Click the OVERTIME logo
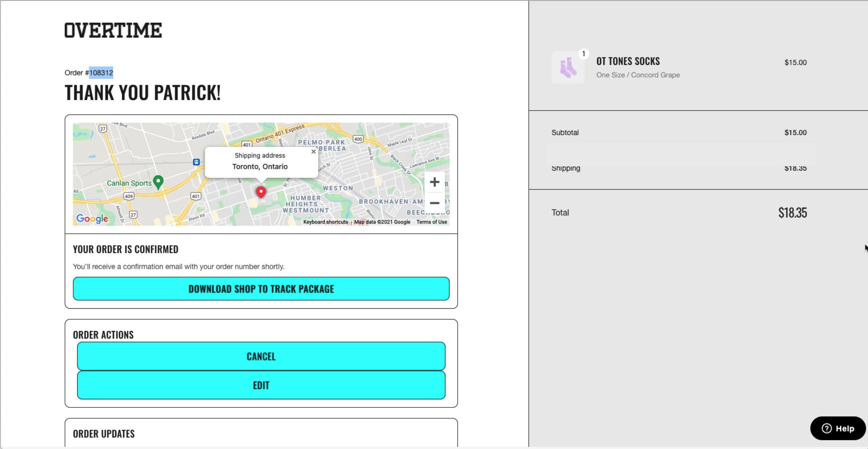The image size is (868, 449). (113, 30)
